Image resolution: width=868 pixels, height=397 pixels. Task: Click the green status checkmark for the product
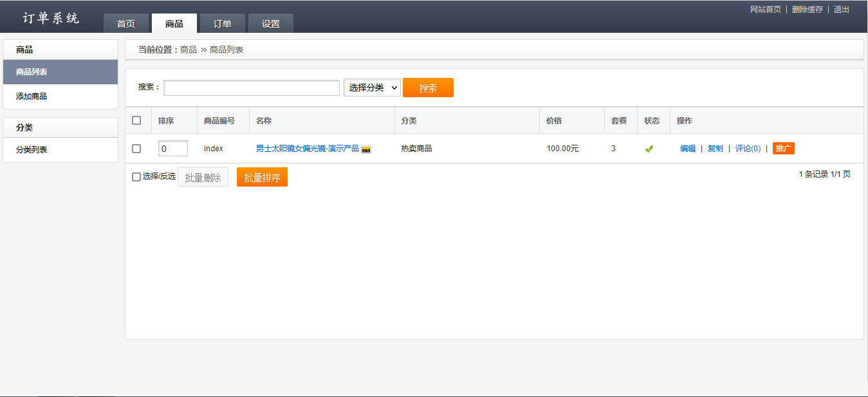click(649, 148)
